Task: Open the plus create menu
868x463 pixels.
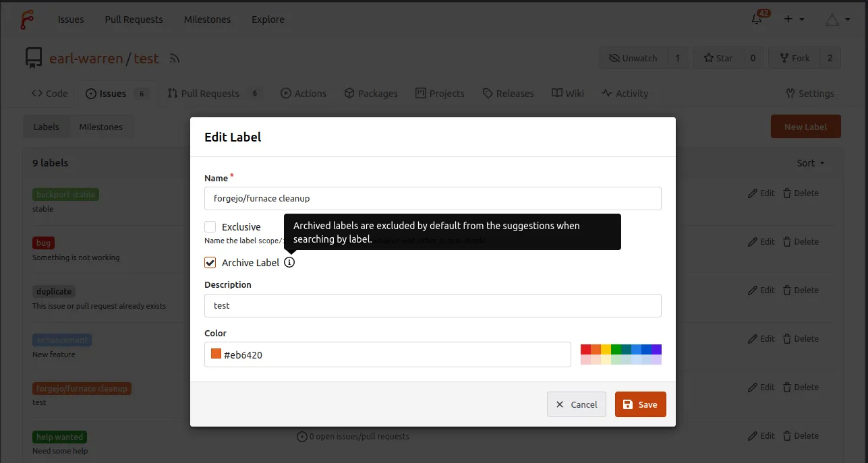Action: [794, 20]
